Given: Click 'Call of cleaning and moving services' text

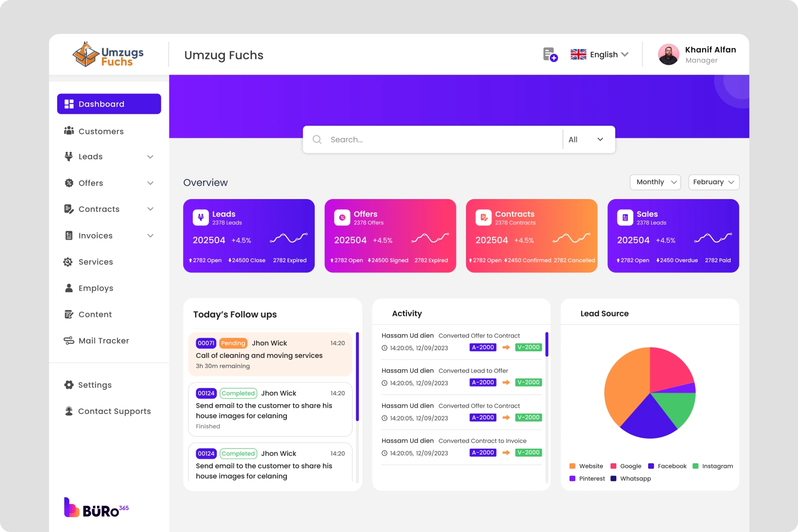Looking at the screenshot, I should [x=259, y=356].
